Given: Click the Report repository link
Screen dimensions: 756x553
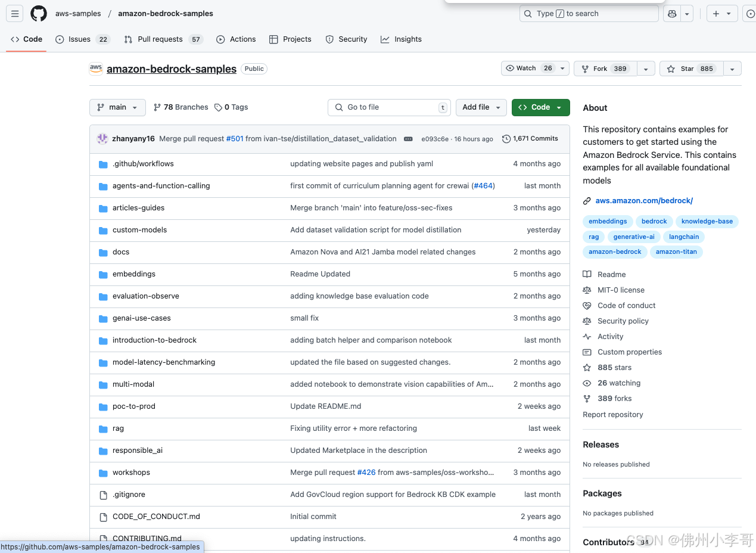Looking at the screenshot, I should (613, 415).
